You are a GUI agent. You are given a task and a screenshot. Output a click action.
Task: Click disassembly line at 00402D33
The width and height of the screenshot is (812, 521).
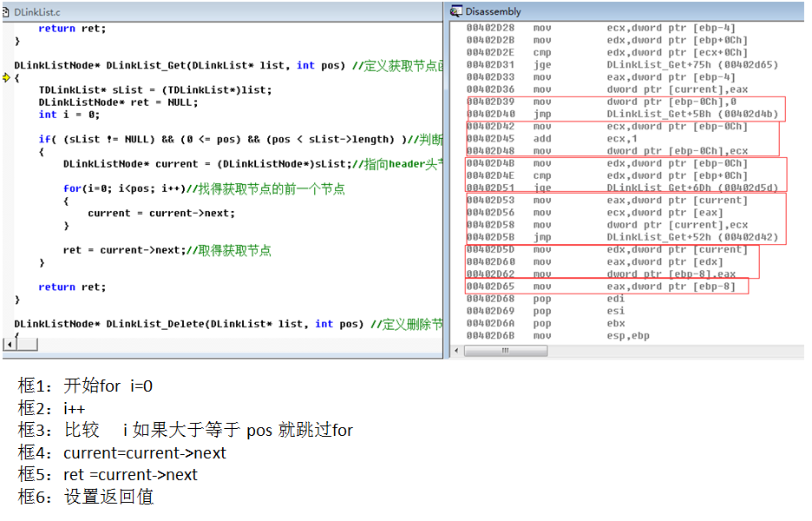600,77
